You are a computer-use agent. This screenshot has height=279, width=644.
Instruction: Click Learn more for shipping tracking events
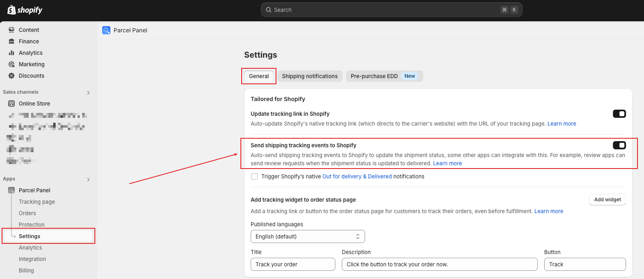pos(447,163)
